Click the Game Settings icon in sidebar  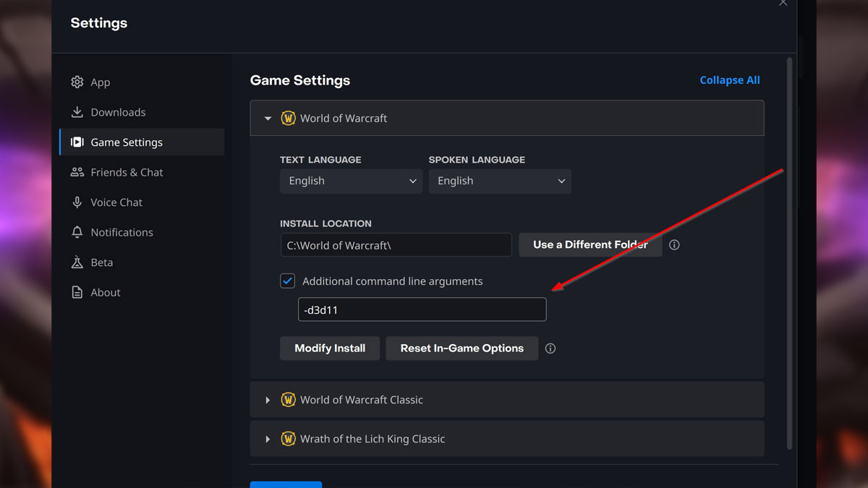77,142
